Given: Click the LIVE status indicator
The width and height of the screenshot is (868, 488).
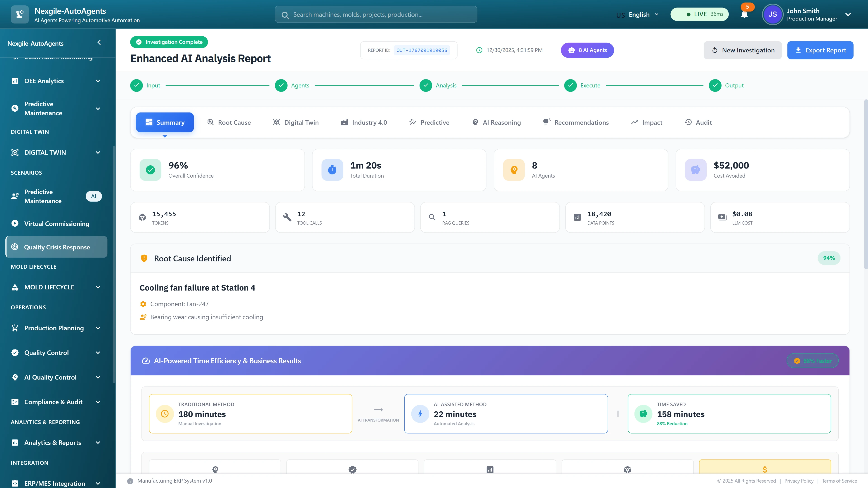Looking at the screenshot, I should click(699, 14).
